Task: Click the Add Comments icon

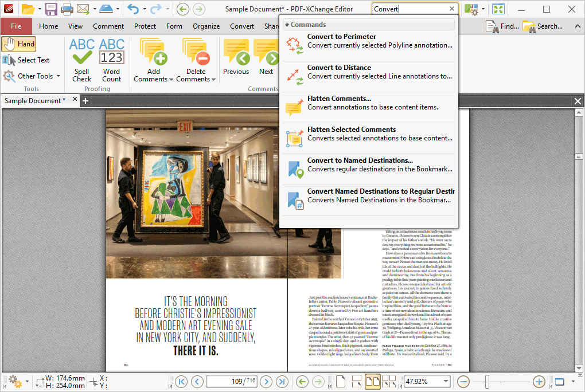Action: click(153, 52)
